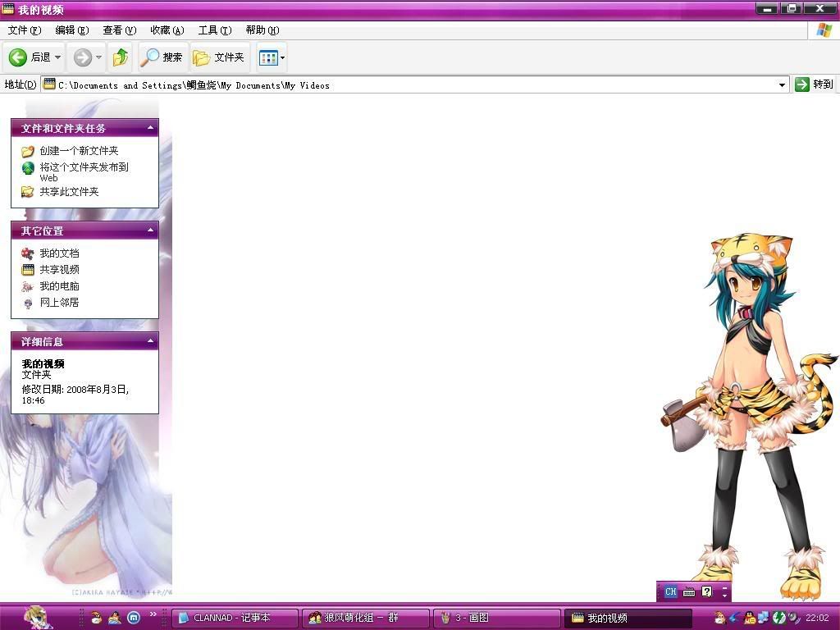Launch the QQ penguin quick launch icon

(115, 618)
